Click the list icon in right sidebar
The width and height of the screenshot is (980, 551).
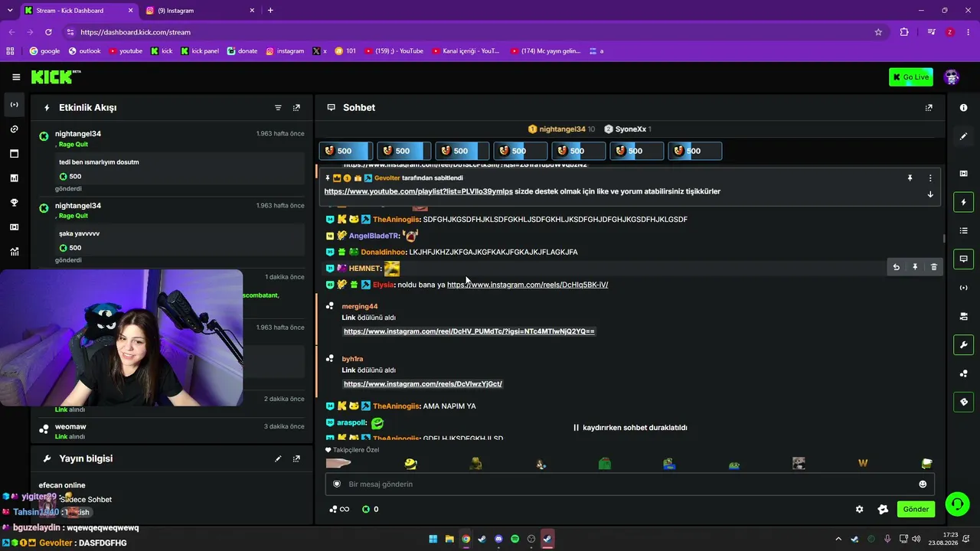pos(963,230)
